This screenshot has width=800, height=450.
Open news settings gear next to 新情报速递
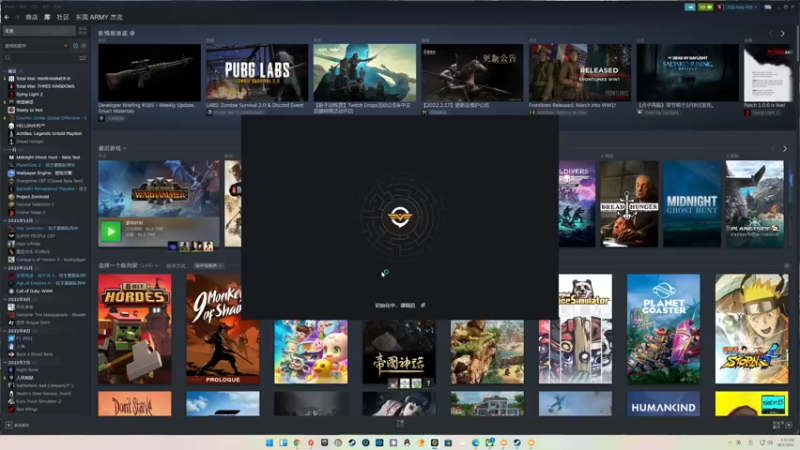(x=132, y=33)
